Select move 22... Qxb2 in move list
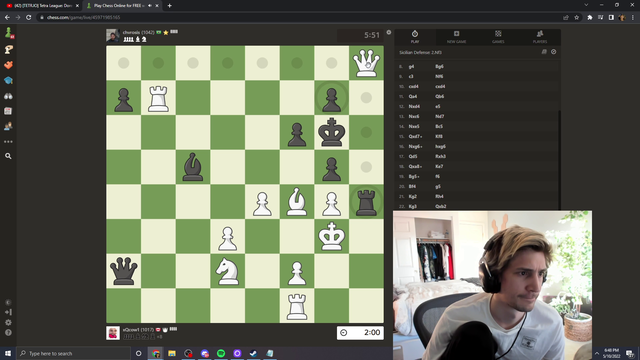This screenshot has width=640, height=360. click(x=440, y=207)
